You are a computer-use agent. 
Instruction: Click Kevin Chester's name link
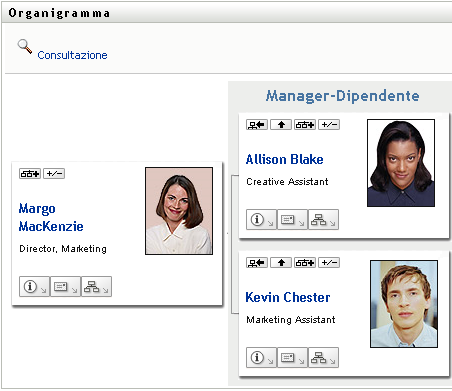288,297
